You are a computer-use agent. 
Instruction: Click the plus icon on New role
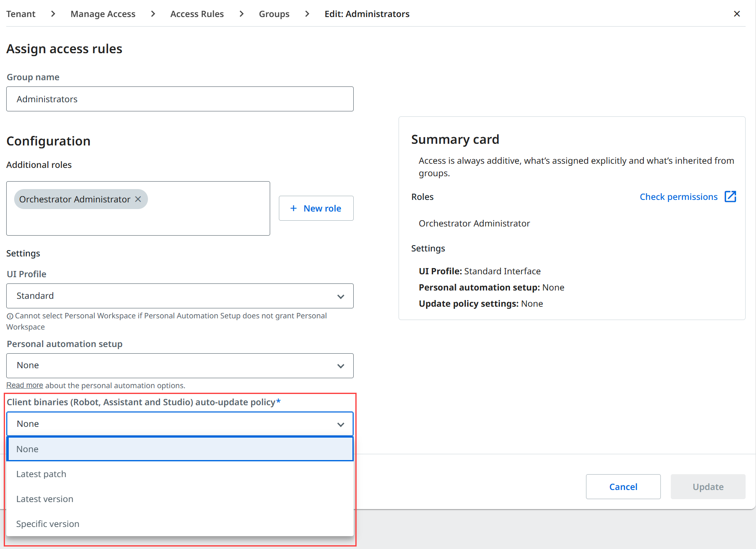[x=293, y=208]
